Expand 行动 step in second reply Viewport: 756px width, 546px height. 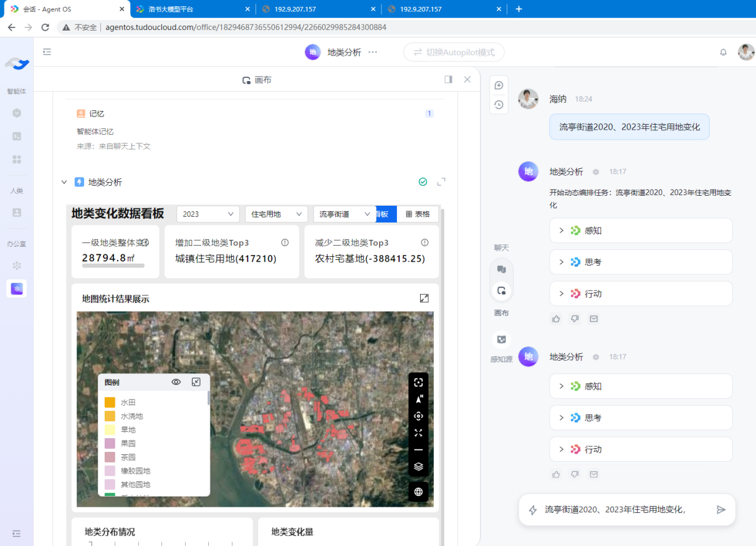coord(641,449)
